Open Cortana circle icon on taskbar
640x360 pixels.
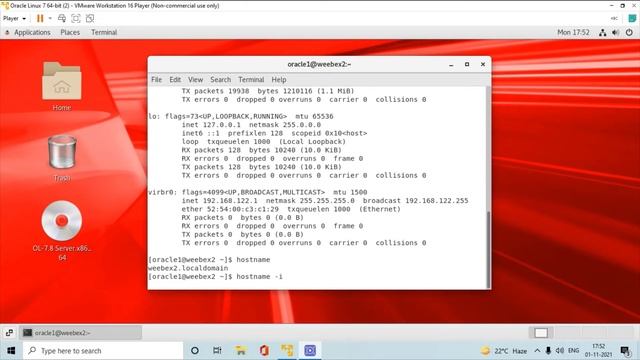[195, 351]
